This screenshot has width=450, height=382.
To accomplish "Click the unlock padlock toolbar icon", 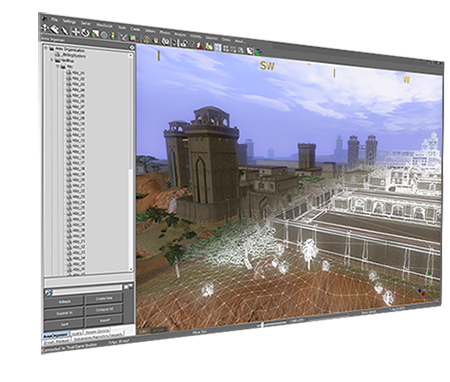I will click(x=184, y=43).
